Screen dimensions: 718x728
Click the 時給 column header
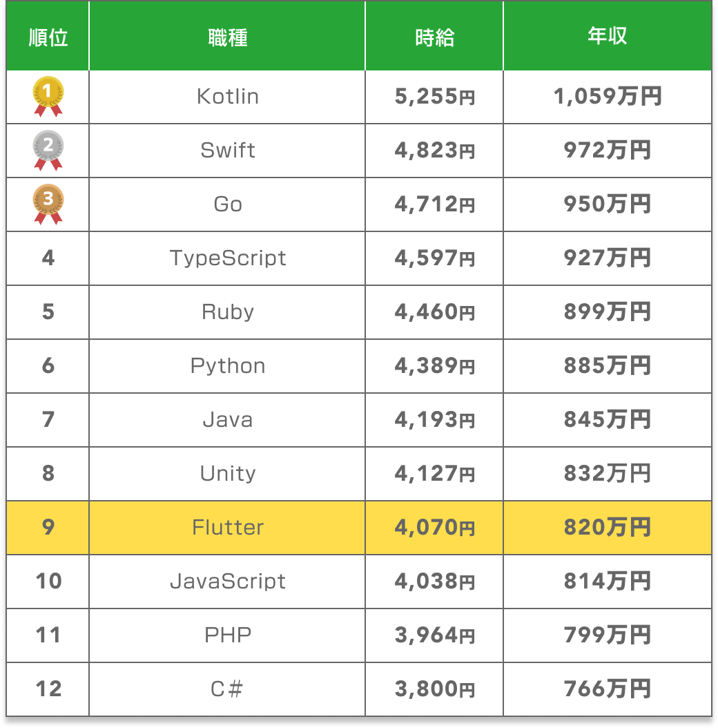435,37
